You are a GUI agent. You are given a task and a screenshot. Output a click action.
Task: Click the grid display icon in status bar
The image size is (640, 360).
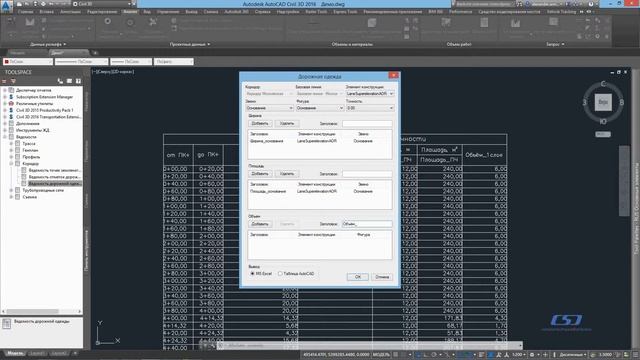point(396,355)
